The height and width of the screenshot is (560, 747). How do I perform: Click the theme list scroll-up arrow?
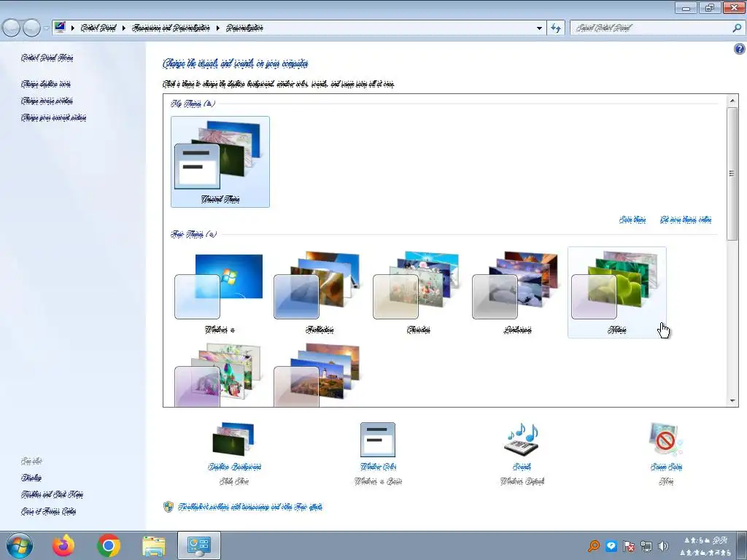[x=732, y=101]
